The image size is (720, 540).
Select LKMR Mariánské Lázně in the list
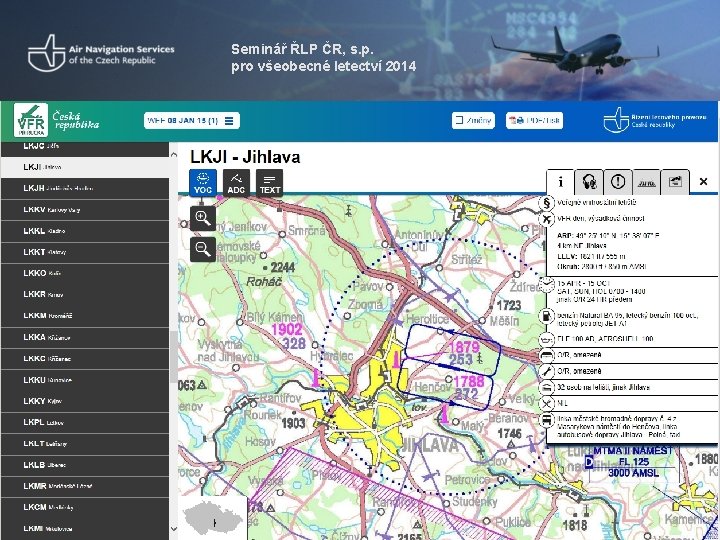point(85,486)
